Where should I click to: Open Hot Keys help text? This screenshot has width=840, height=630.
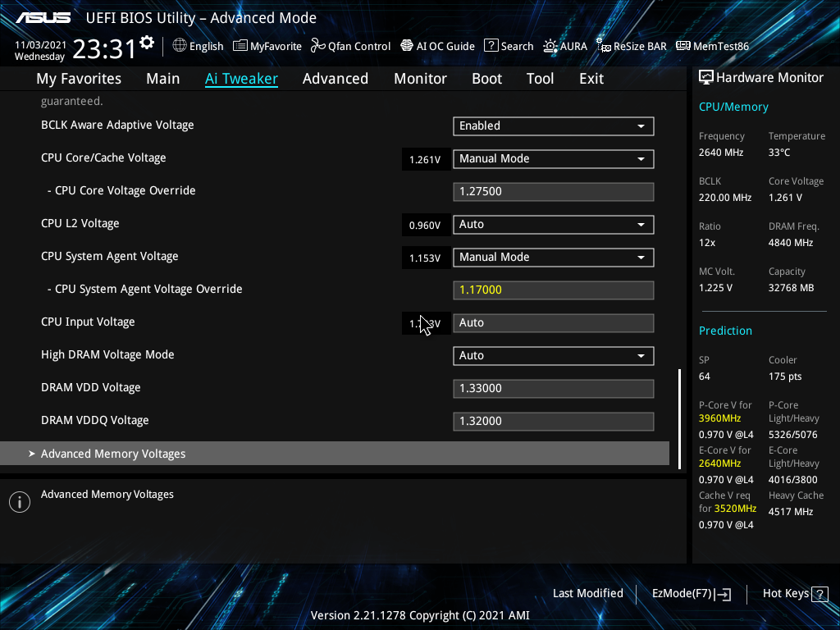(x=786, y=594)
